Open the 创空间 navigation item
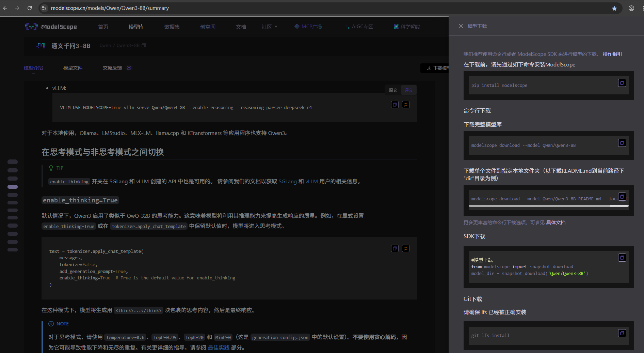The height and width of the screenshot is (353, 644). [x=208, y=27]
